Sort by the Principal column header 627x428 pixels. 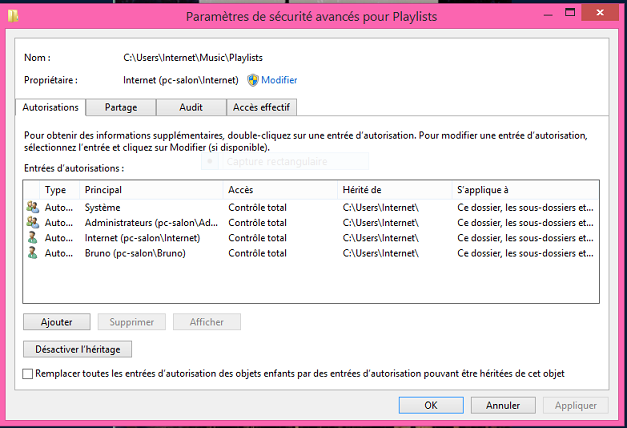point(150,189)
